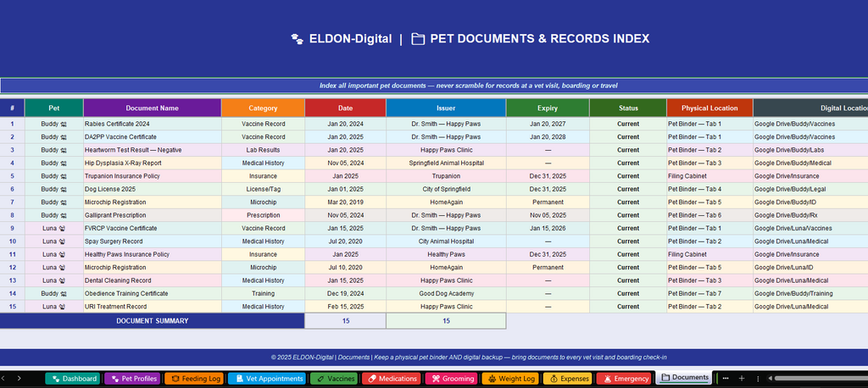Select the City of Springfield issuer cell

pos(446,189)
